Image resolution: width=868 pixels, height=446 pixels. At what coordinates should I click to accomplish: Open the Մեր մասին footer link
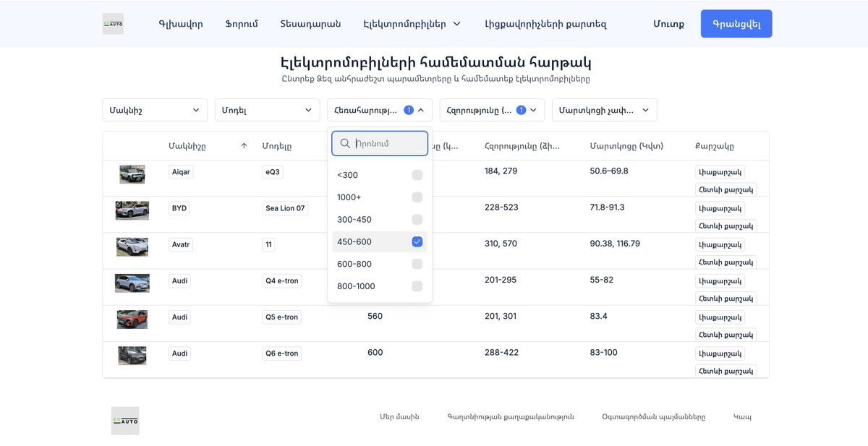pos(399,417)
